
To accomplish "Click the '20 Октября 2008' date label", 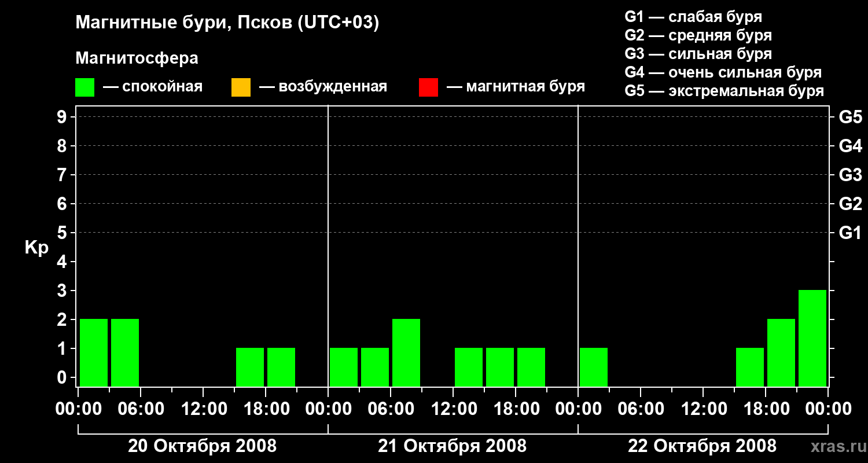I will tap(203, 446).
